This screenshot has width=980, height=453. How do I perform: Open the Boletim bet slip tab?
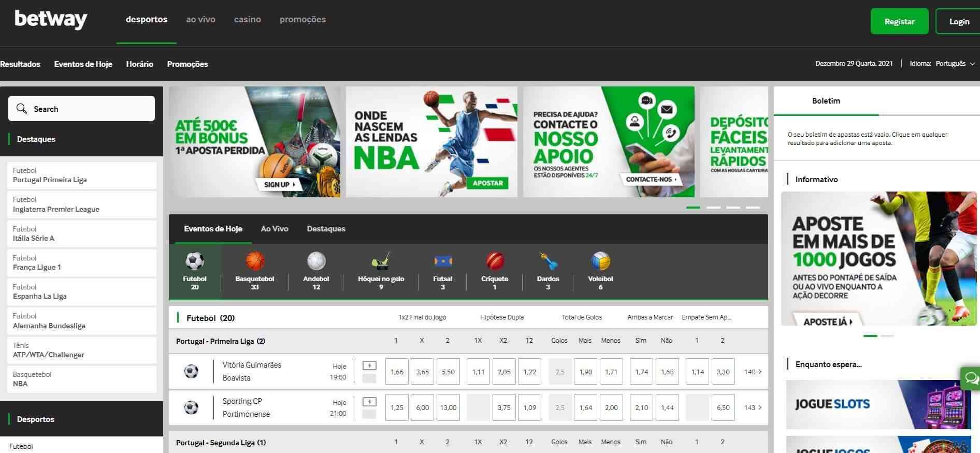[826, 101]
